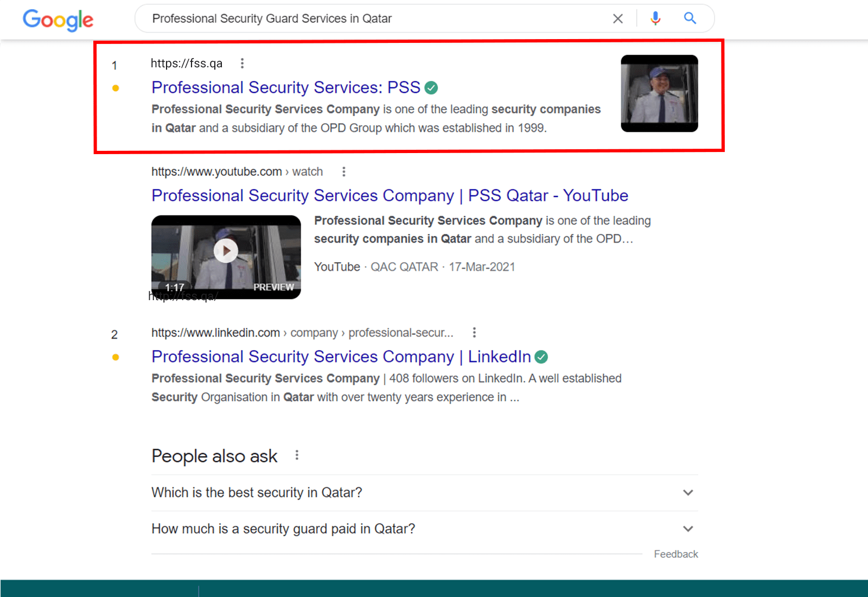Open People also ask options menu
The image size is (868, 597).
pyautogui.click(x=297, y=455)
